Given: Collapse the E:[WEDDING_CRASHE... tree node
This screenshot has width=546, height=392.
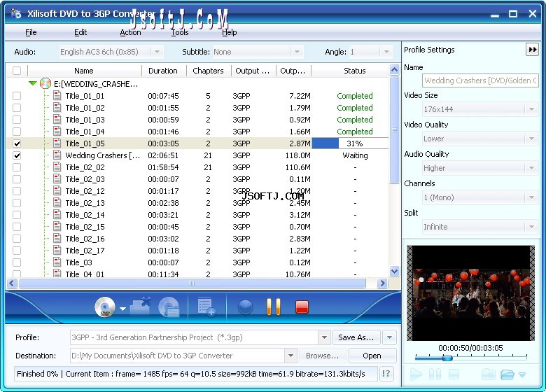Looking at the screenshot, I should pos(33,83).
